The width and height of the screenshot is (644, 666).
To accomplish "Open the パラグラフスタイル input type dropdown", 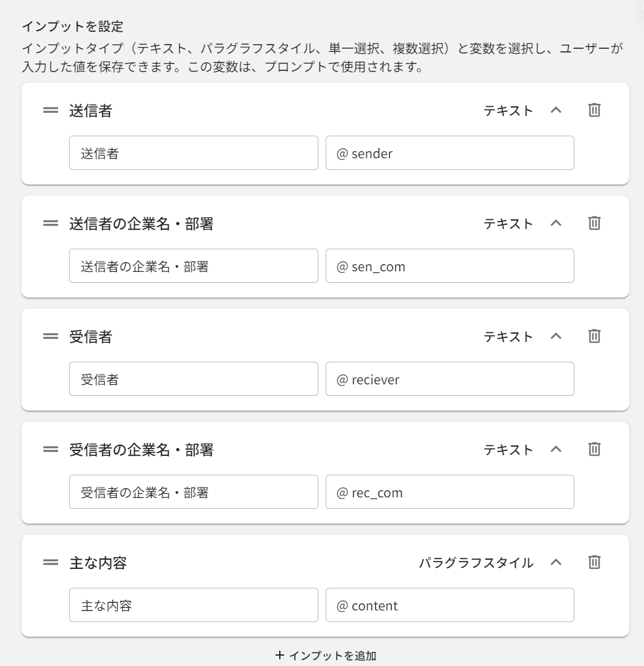I will (x=476, y=563).
